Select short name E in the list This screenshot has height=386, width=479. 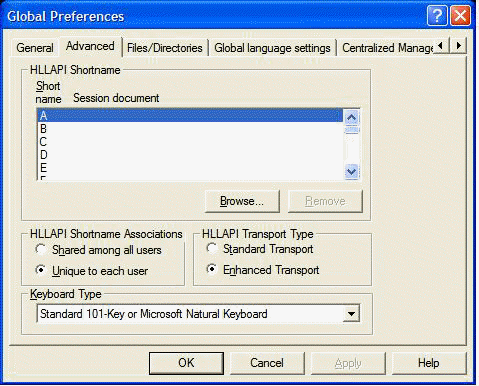coord(190,168)
